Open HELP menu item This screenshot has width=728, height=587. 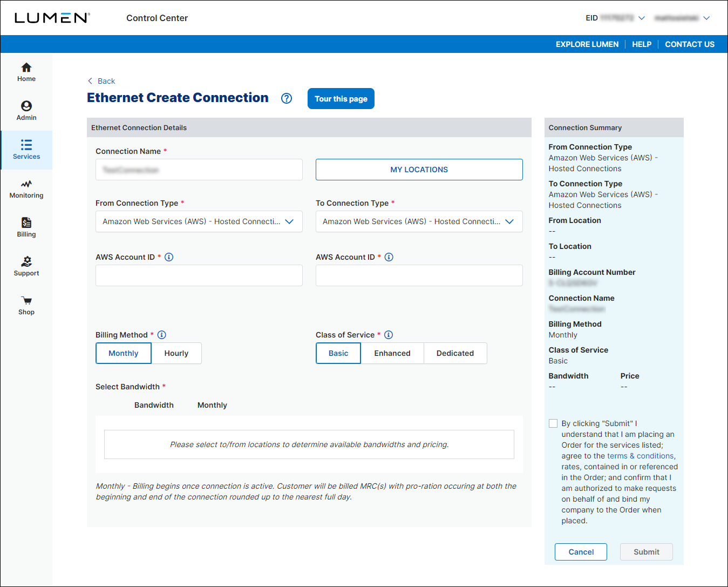[642, 44]
